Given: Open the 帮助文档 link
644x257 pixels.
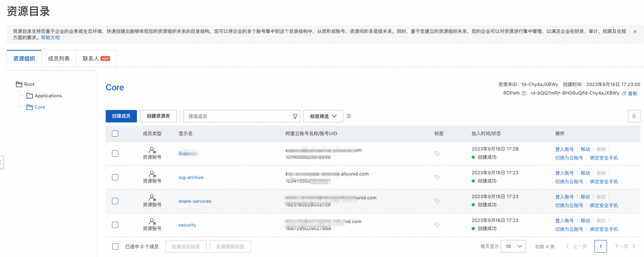Looking at the screenshot, I should 50,38.
